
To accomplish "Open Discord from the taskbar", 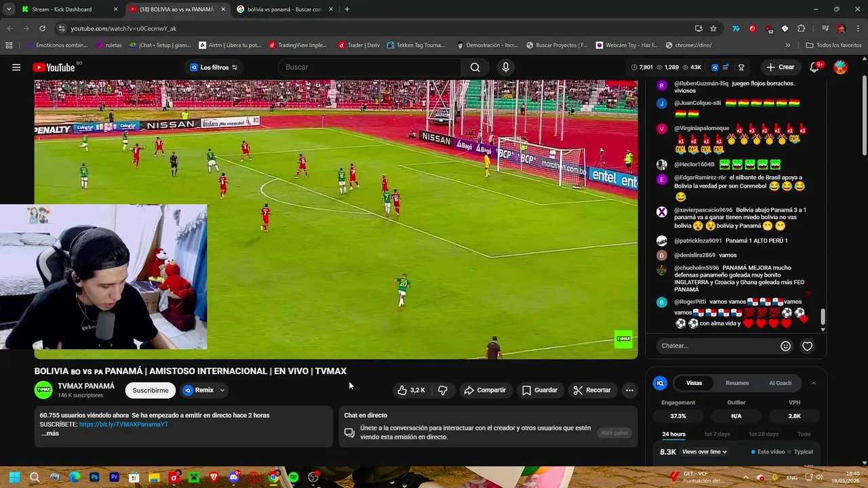I will click(233, 477).
